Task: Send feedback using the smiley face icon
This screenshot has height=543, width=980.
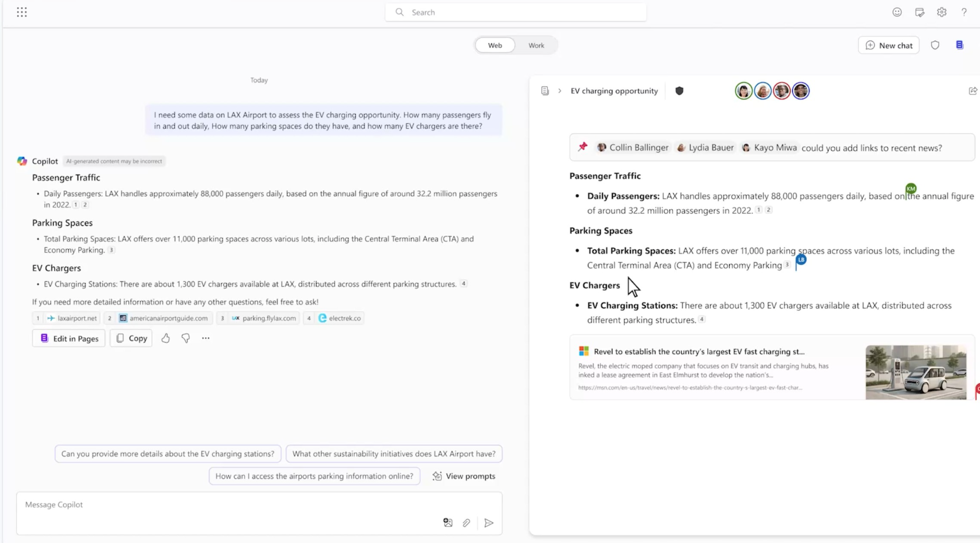Action: tap(898, 11)
